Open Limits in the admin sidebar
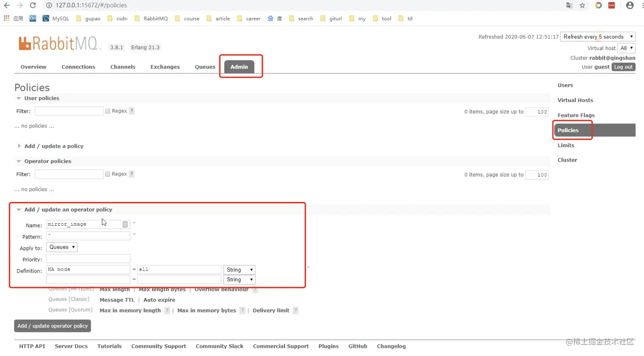644x356 pixels. coord(566,145)
